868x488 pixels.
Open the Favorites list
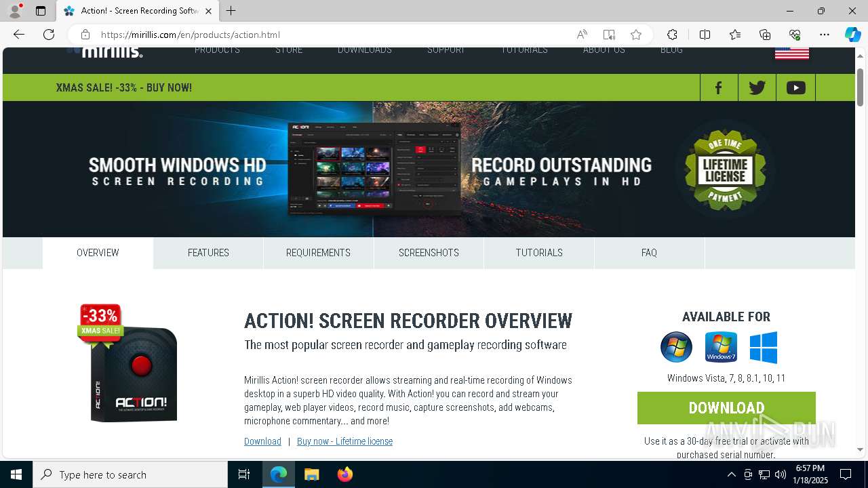[735, 35]
